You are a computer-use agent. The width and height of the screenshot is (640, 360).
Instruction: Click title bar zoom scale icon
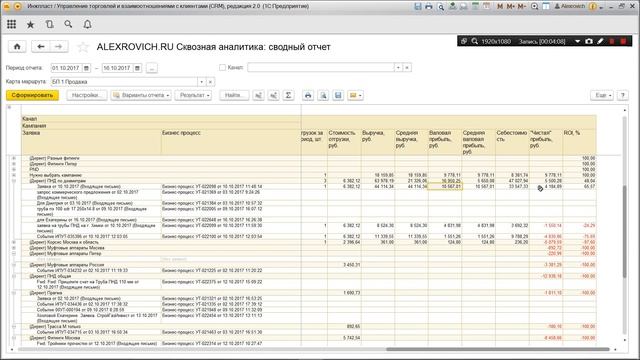(534, 7)
